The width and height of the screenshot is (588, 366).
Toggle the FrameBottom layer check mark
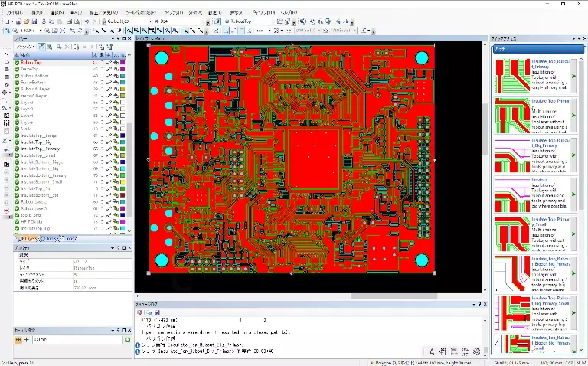pyautogui.click(x=17, y=82)
